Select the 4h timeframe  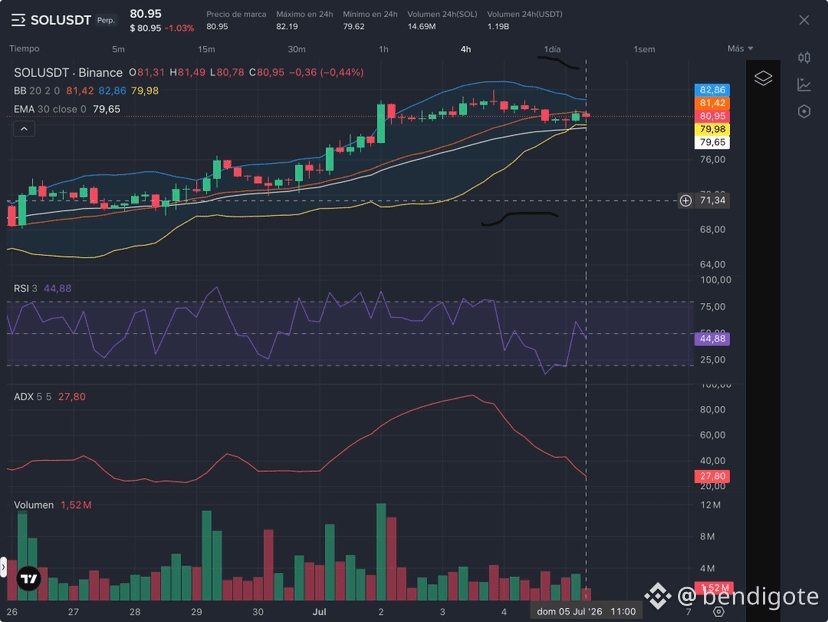pos(466,49)
